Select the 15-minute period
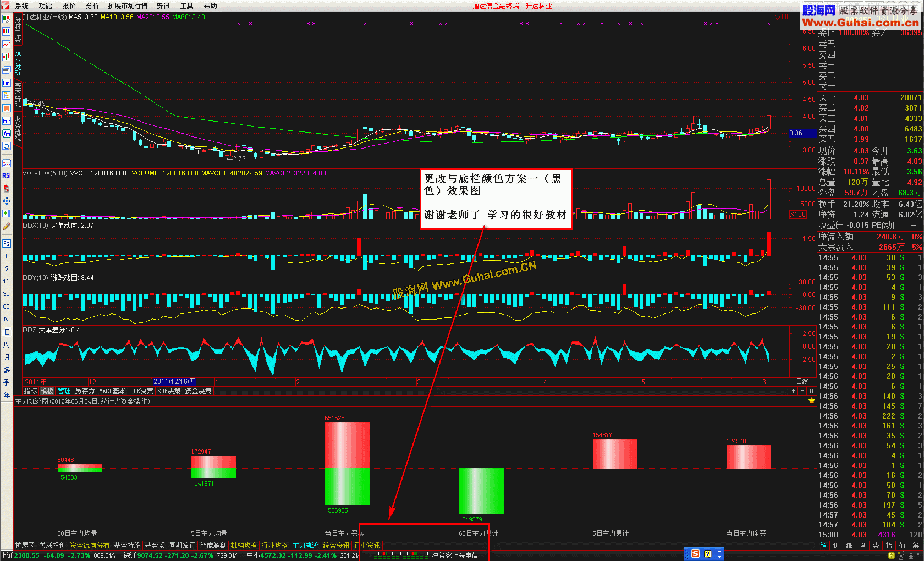The image size is (924, 561). (7, 281)
